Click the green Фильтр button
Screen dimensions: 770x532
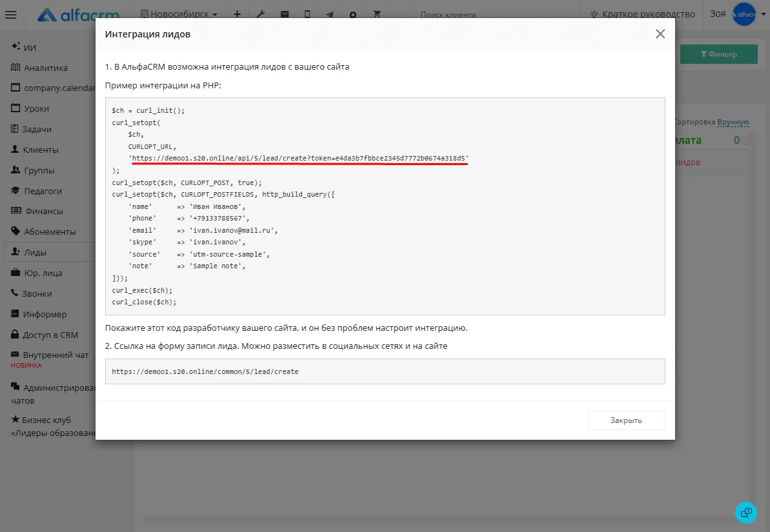[x=719, y=54]
